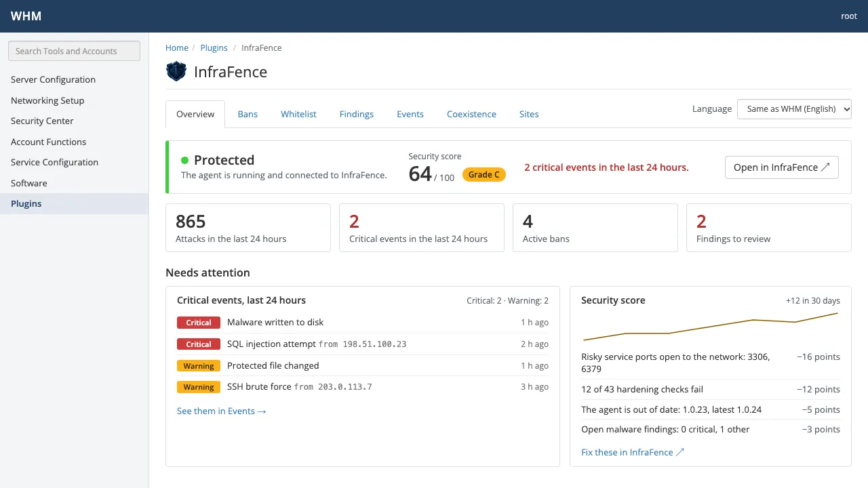Focus the Search Tools and Accounts field
Viewport: 868px width, 488px height.
[74, 51]
